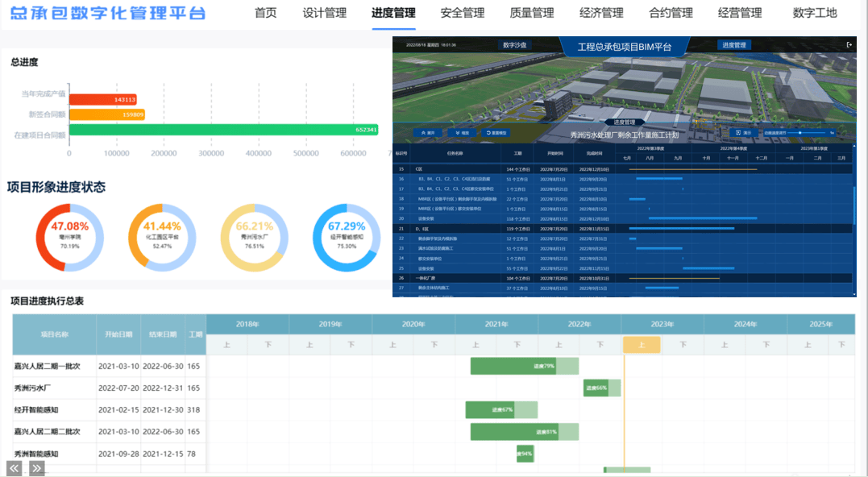This screenshot has width=868, height=477.
Task: Click the green 652341 bar for 在建项目合同额
Action: 223,130
